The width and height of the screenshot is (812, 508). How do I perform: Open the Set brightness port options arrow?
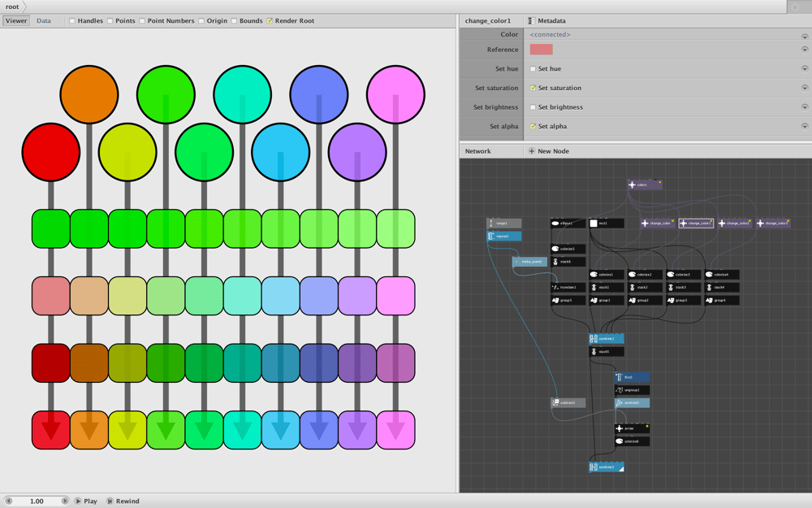[x=805, y=107]
